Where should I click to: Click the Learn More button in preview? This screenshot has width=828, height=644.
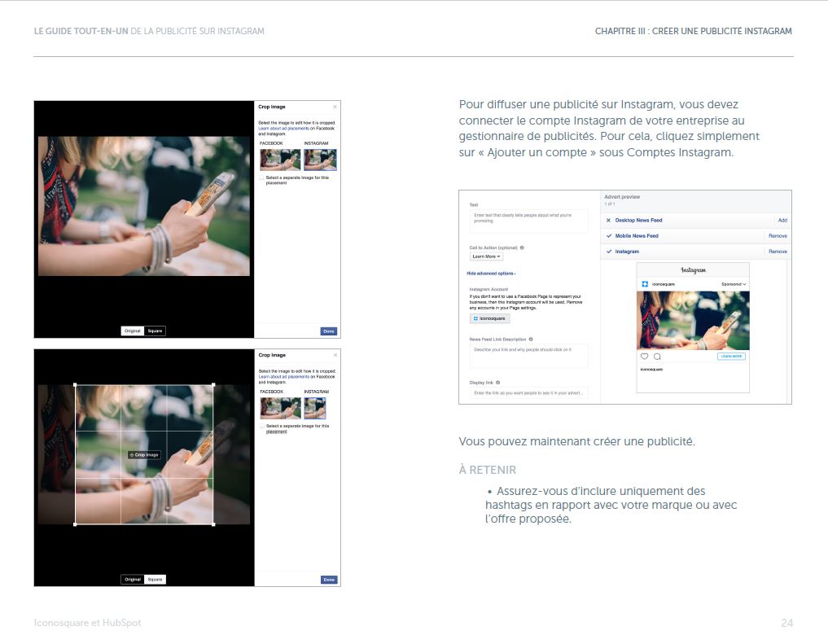731,357
